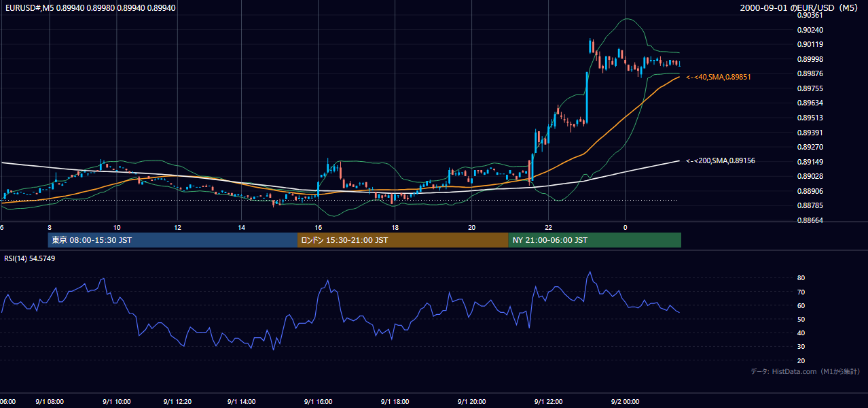This screenshot has height=408, width=868.
Task: Click price axis label 0.90361
Action: pyautogui.click(x=810, y=15)
